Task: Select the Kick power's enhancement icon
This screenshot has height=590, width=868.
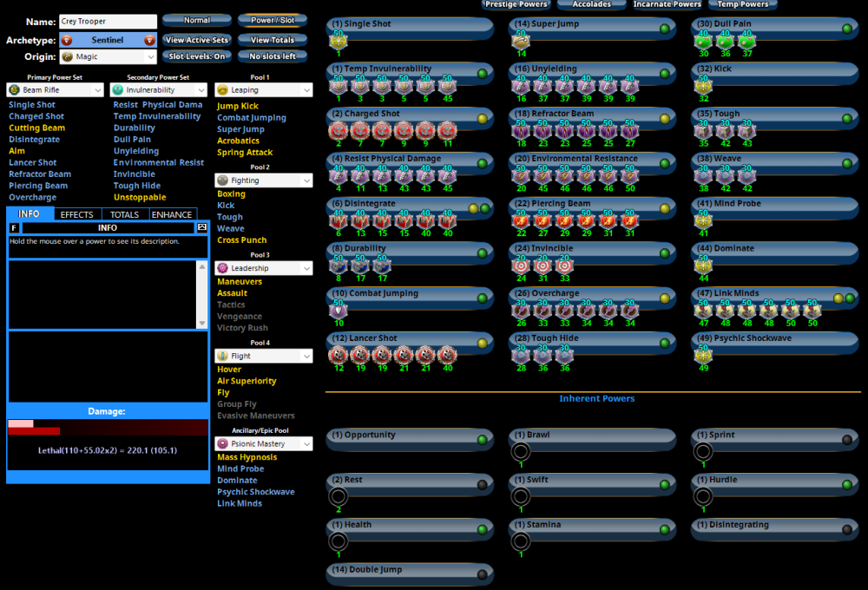Action: pyautogui.click(x=702, y=86)
